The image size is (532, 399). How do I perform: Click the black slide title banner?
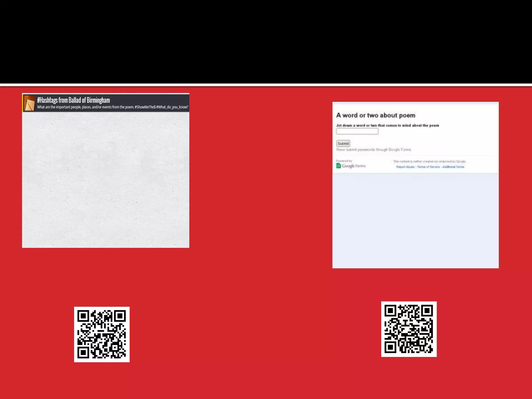click(x=266, y=42)
